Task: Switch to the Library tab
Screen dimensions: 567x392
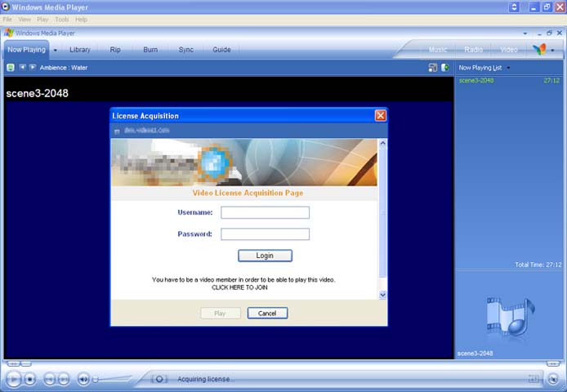Action: (79, 50)
